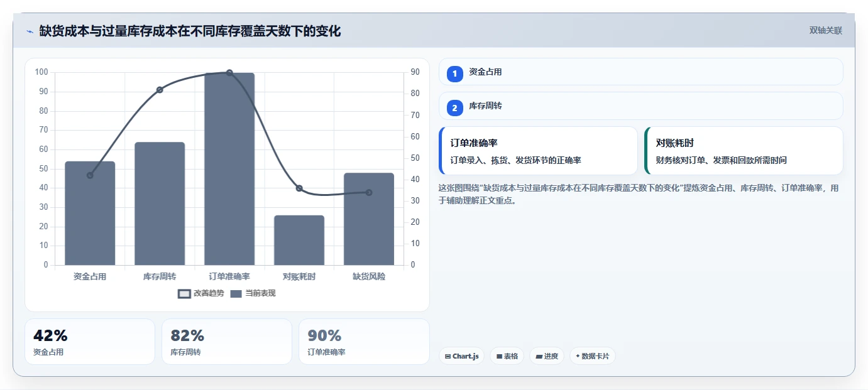Click the 82% 库存周转 stat card
The image size is (868, 390).
click(227, 342)
